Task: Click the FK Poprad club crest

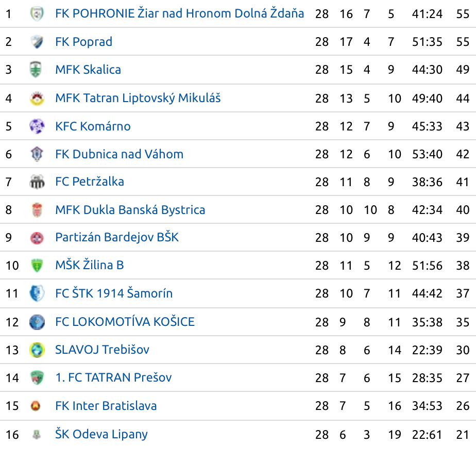Action: (37, 42)
